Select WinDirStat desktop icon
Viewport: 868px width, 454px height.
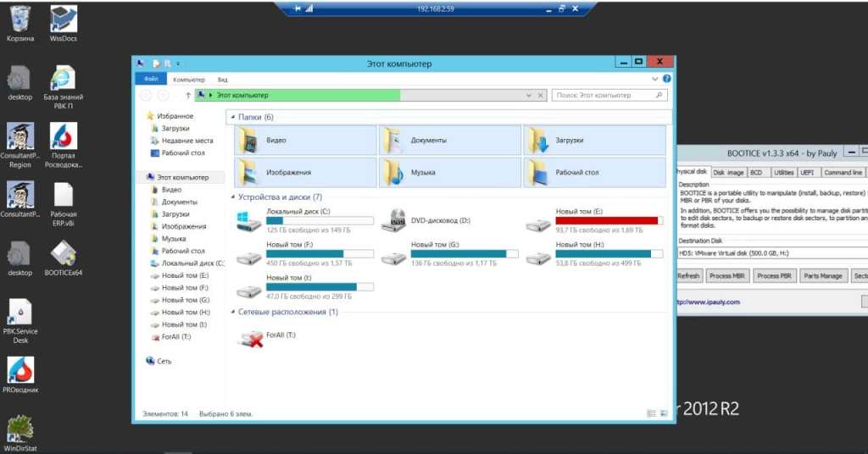20,429
